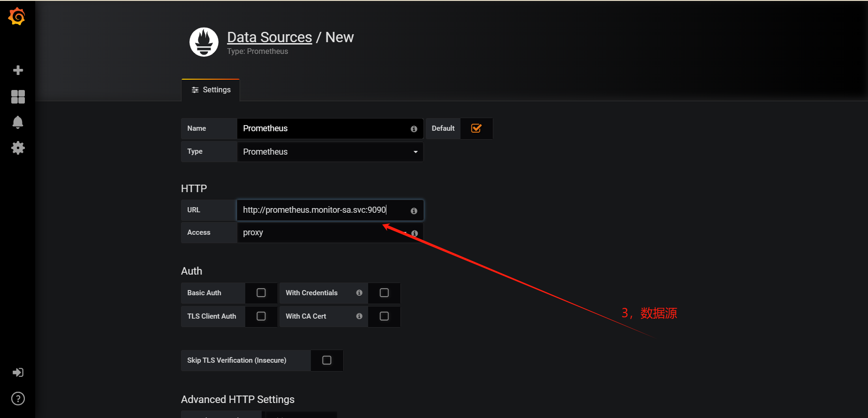Open the Alerting bell icon

click(x=18, y=122)
